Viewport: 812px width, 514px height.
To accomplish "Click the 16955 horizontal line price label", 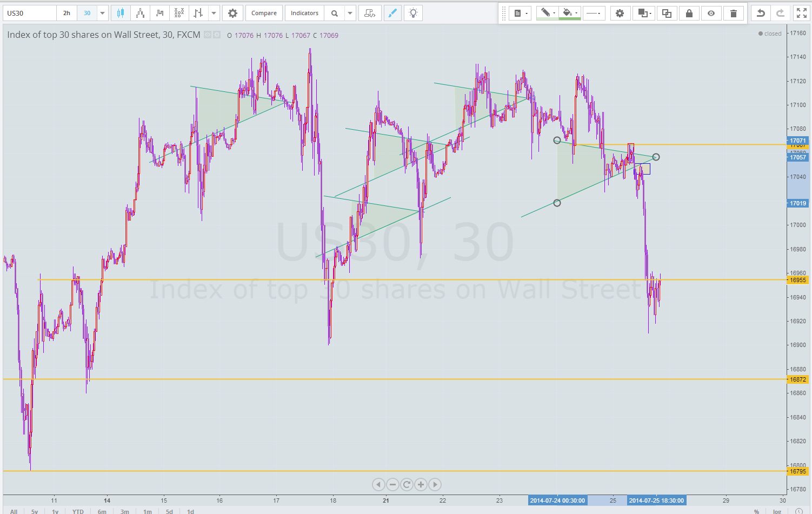I will tap(798, 280).
